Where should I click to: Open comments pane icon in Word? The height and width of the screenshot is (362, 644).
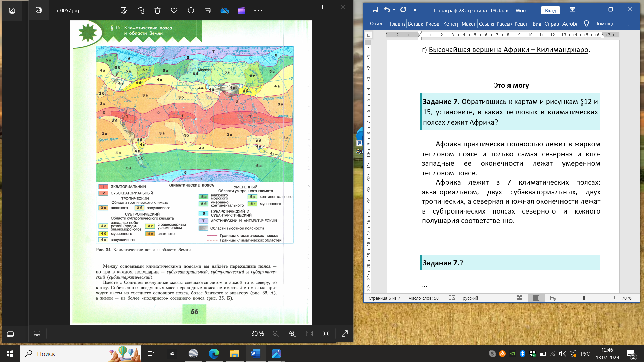click(x=630, y=24)
